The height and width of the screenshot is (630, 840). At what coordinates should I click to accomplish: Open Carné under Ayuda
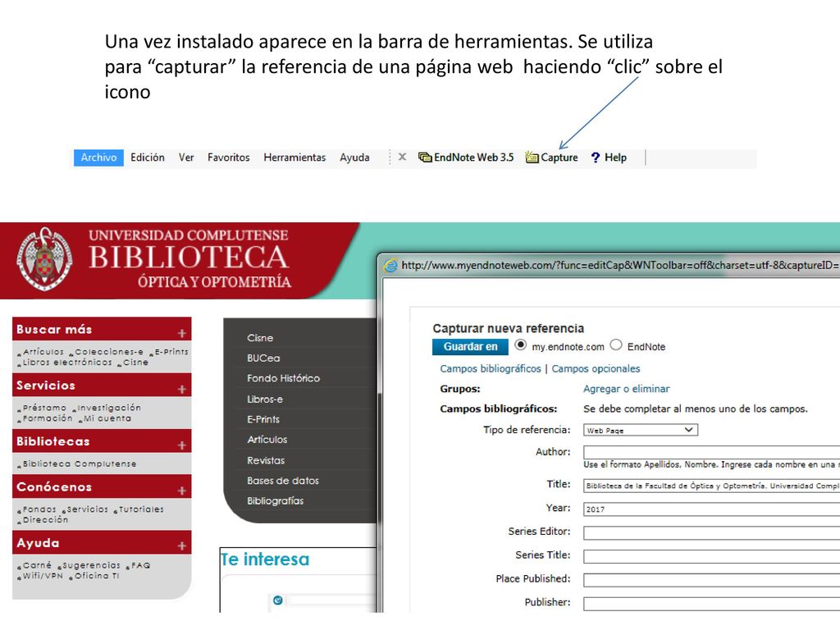click(x=37, y=566)
